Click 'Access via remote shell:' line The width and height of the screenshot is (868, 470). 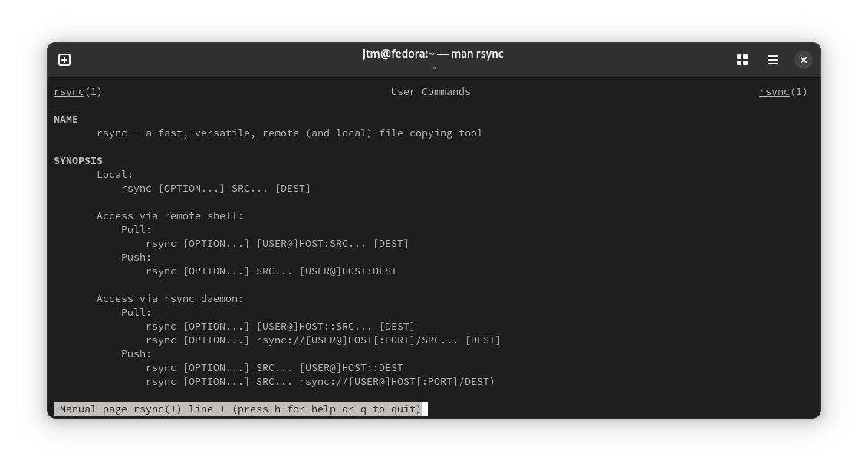point(170,216)
